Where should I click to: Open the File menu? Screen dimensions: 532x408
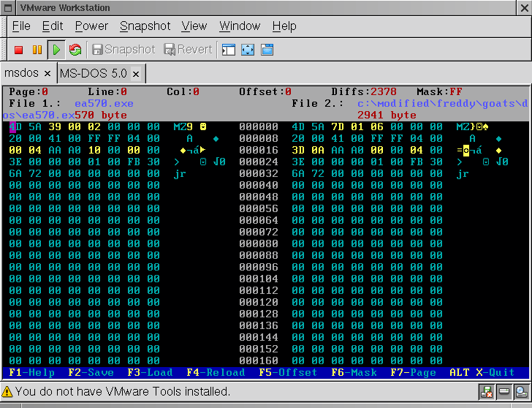(21, 26)
